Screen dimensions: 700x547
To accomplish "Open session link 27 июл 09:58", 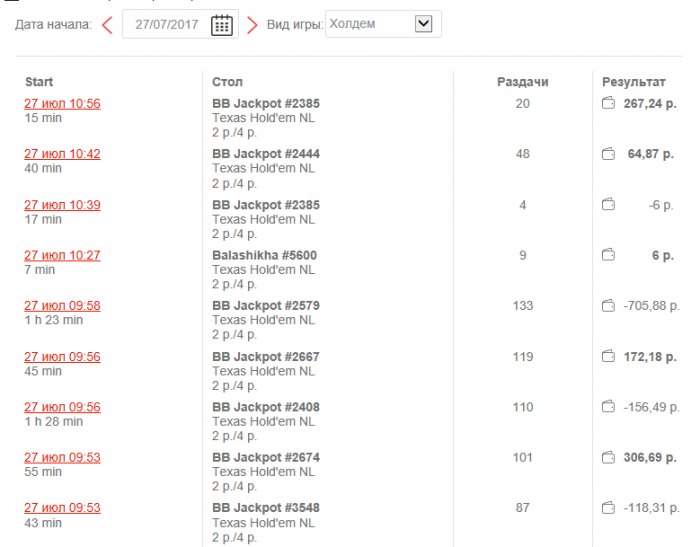I will (x=62, y=306).
